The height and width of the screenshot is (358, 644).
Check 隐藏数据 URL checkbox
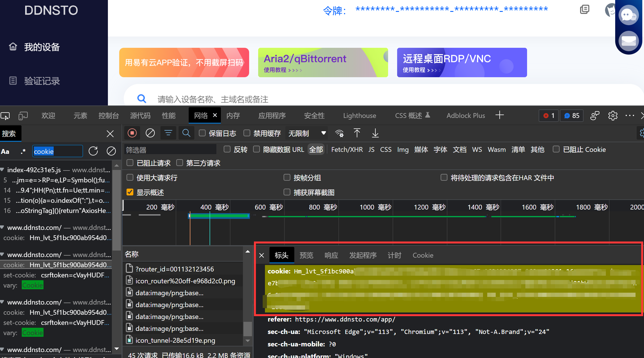click(256, 149)
